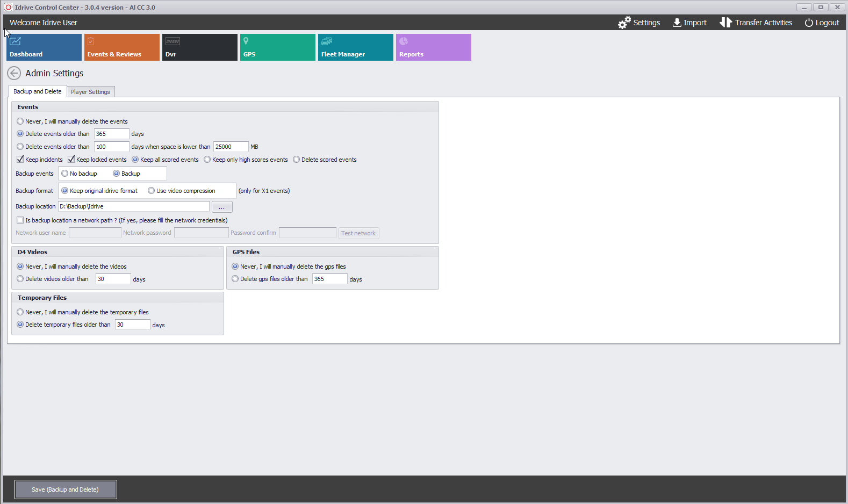Open Transfer Activities

[x=756, y=23]
